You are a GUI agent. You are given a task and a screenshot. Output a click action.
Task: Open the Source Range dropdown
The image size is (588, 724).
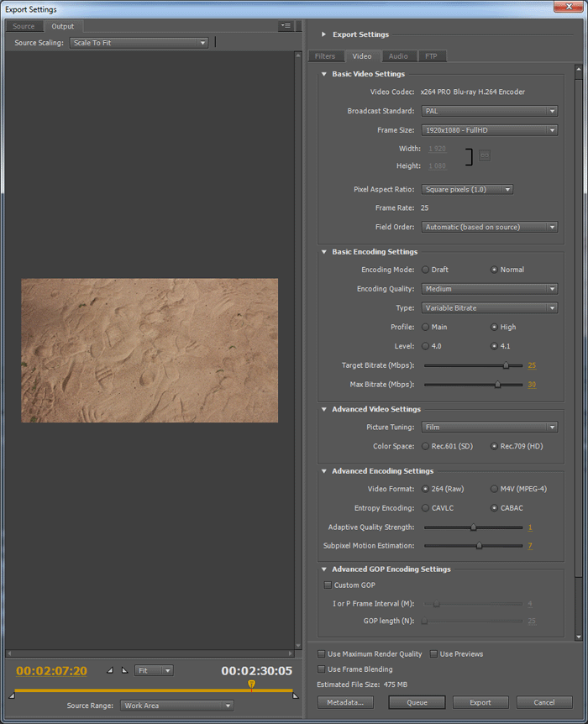pyautogui.click(x=177, y=706)
